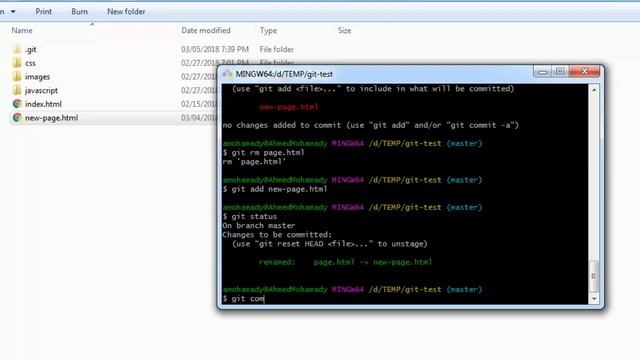Sort files by the Size column header
640x360 pixels.
coord(344,30)
